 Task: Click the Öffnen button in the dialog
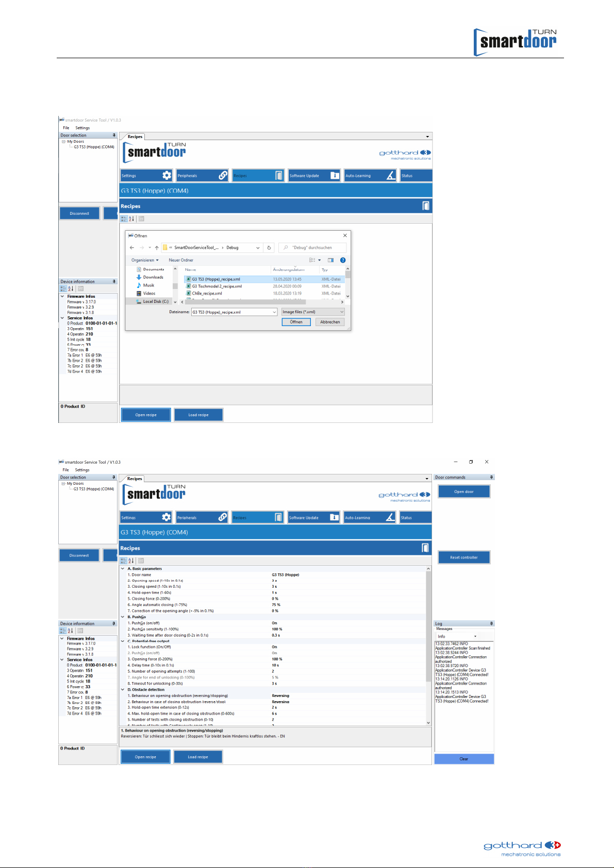(x=296, y=322)
